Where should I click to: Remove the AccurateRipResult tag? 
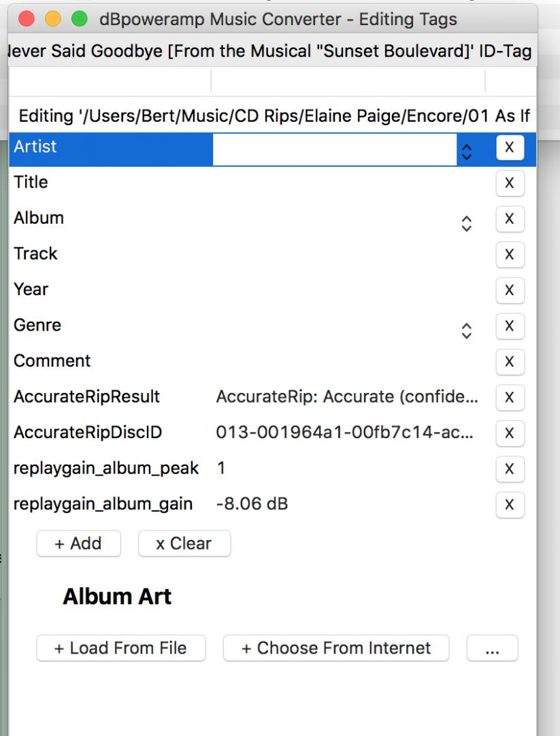pos(510,397)
